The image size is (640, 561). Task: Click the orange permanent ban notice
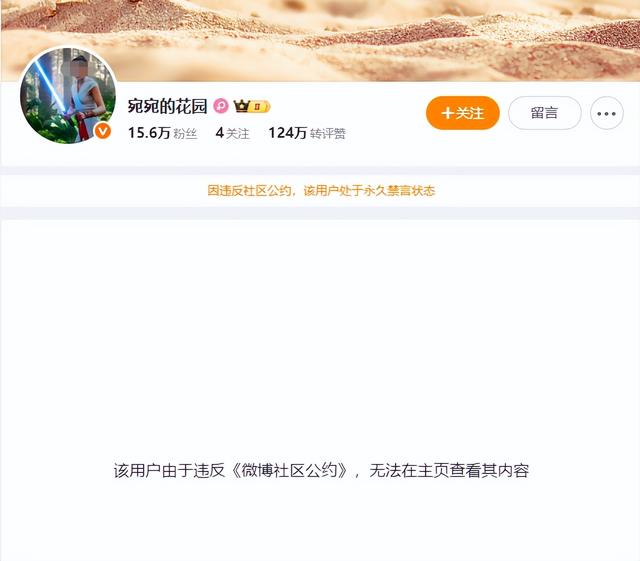tap(321, 191)
